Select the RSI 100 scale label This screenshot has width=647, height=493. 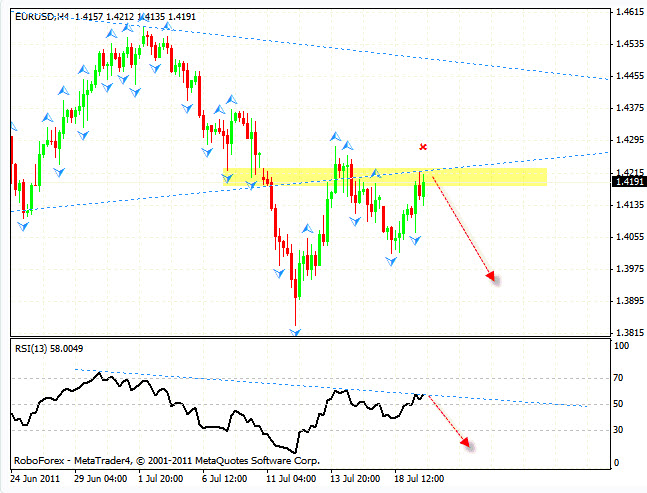(621, 346)
